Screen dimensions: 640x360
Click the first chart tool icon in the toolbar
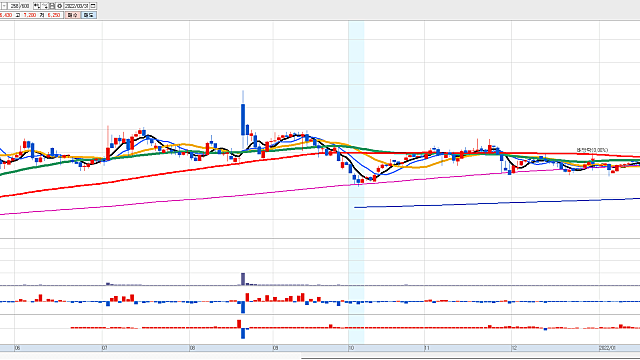37,6
